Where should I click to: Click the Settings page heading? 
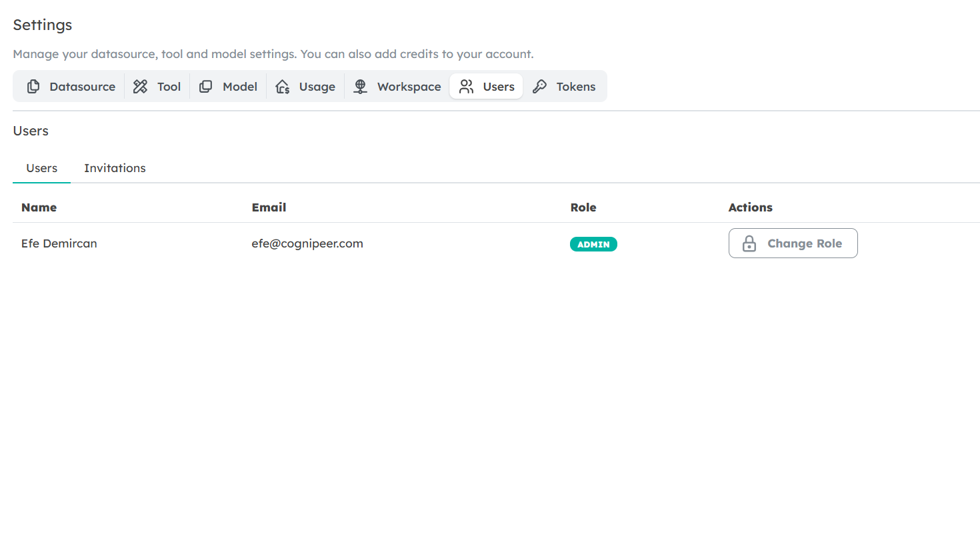[42, 25]
